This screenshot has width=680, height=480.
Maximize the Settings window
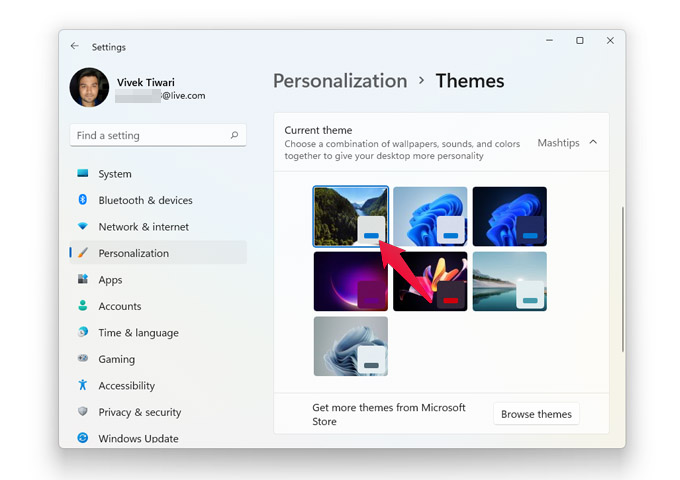[x=579, y=40]
